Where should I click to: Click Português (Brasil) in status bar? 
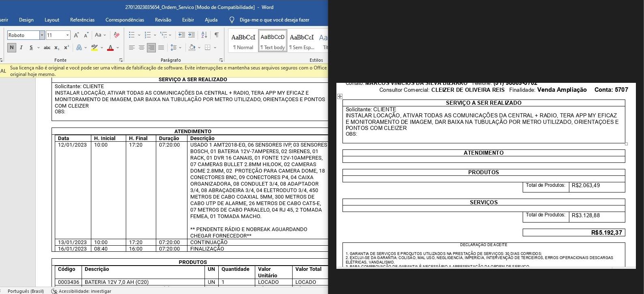tap(26, 291)
